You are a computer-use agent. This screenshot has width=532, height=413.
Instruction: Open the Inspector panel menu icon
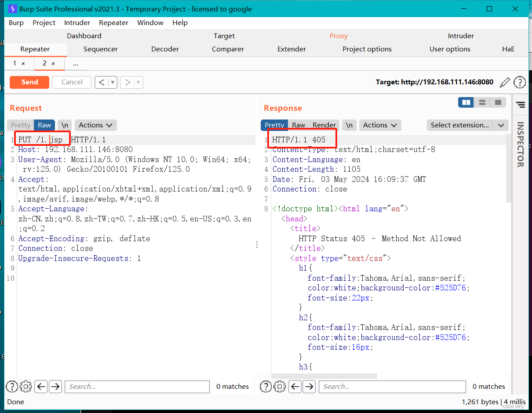[x=521, y=105]
